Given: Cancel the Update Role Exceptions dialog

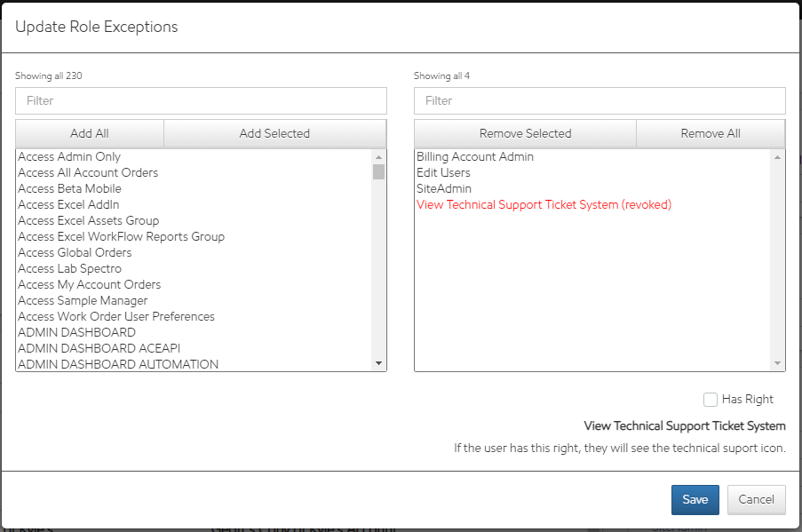Looking at the screenshot, I should pos(756,499).
